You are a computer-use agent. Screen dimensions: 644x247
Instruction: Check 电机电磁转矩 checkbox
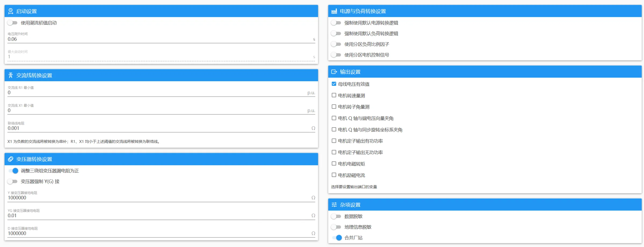point(334,164)
